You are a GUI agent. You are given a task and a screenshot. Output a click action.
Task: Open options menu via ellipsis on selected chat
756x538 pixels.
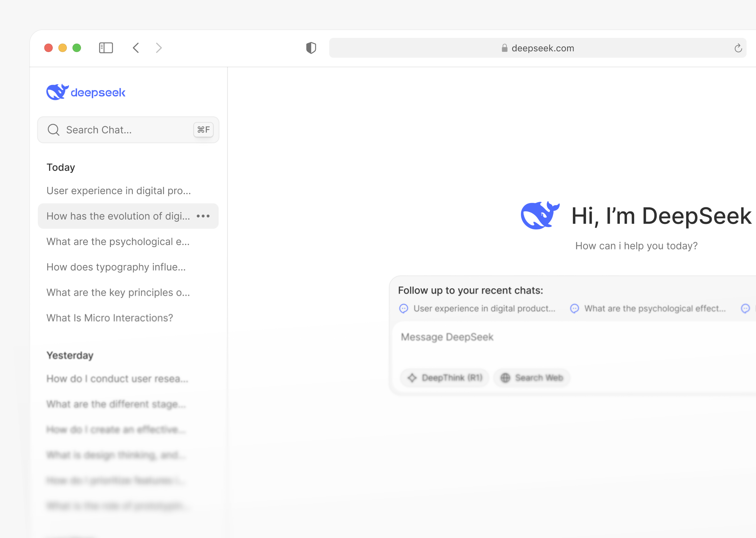(x=203, y=216)
